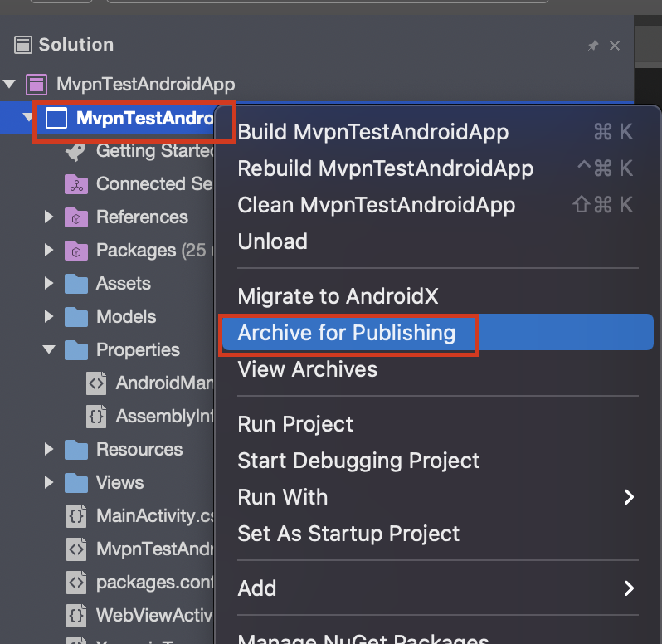Click the AndroidManifest XML file icon
Screen dimensions: 662x644
click(x=96, y=383)
